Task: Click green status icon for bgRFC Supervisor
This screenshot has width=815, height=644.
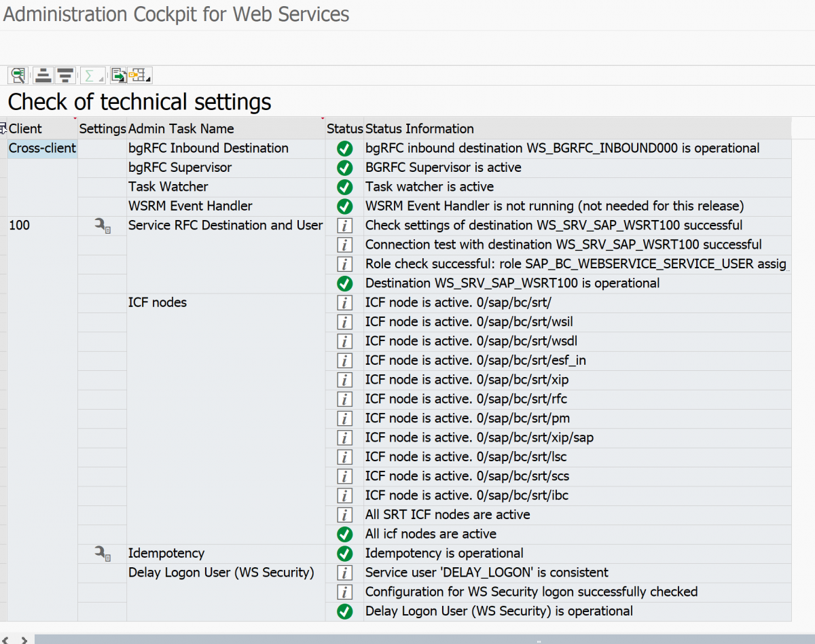Action: 345,168
